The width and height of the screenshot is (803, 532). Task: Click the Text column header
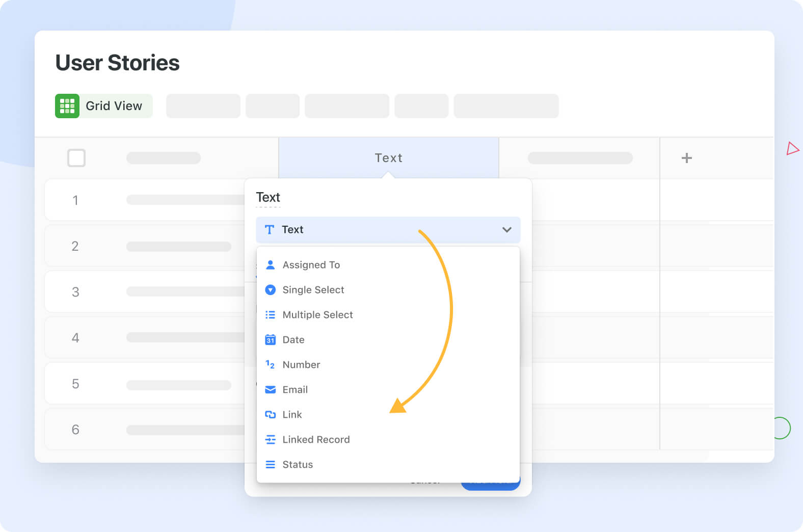[389, 158]
